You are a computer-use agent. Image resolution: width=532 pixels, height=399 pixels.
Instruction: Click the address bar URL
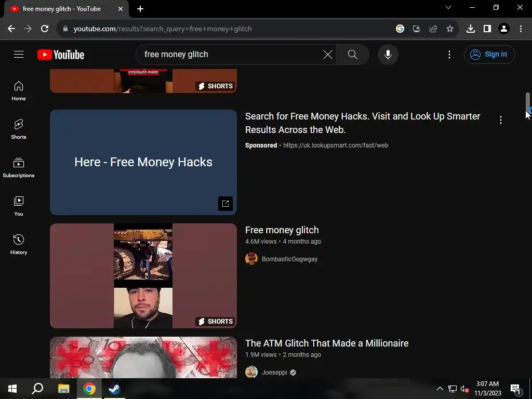163,29
